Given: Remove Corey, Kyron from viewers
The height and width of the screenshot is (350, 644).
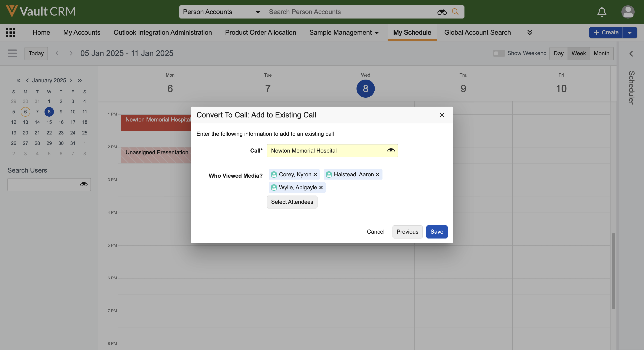Looking at the screenshot, I should 315,174.
